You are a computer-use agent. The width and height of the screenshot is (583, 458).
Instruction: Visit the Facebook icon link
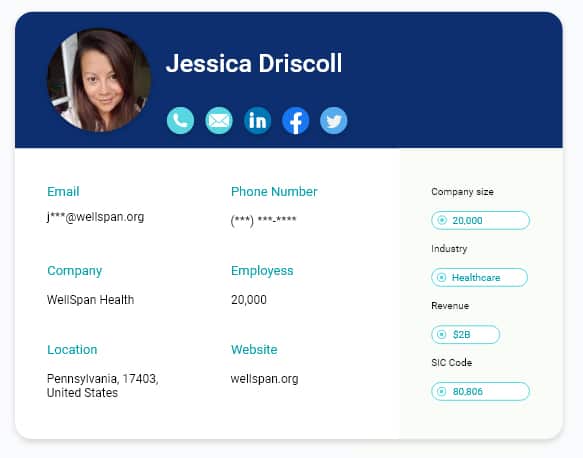296,120
